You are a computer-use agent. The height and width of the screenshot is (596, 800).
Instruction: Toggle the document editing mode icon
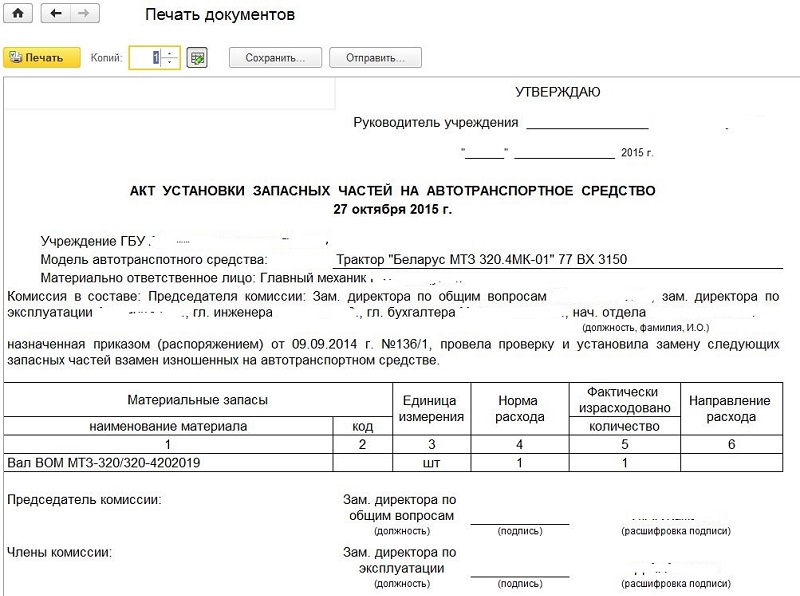click(x=198, y=58)
